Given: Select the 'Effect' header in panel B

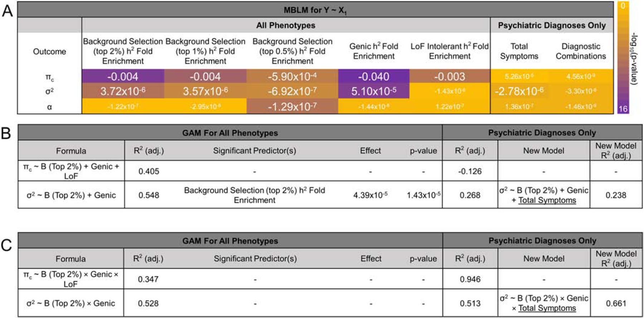Looking at the screenshot, I should coord(370,151).
